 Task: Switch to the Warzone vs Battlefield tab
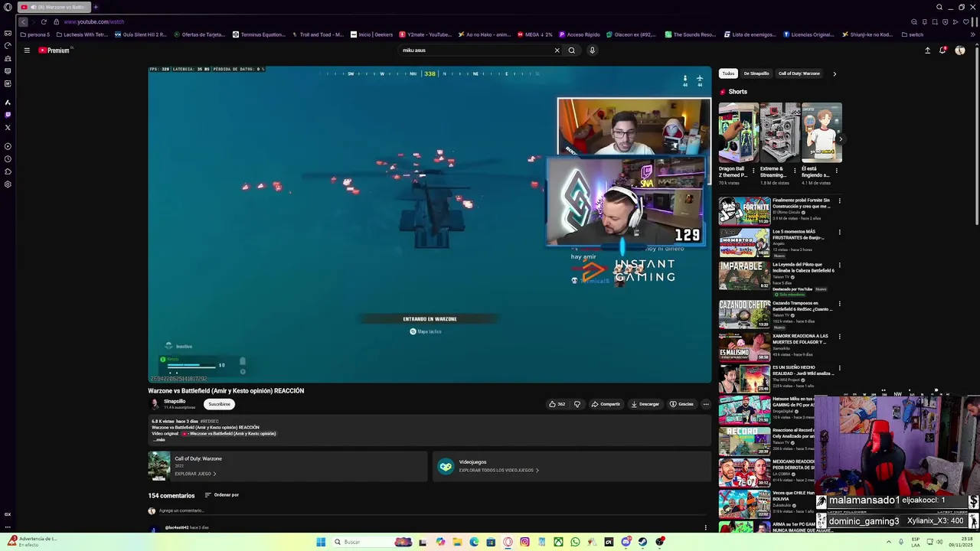coord(54,7)
